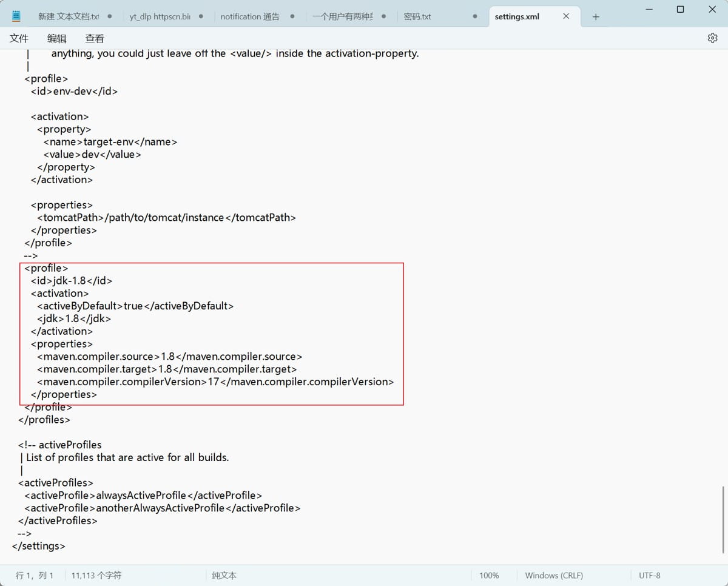
Task: Click the 100% zoom level control
Action: [489, 575]
